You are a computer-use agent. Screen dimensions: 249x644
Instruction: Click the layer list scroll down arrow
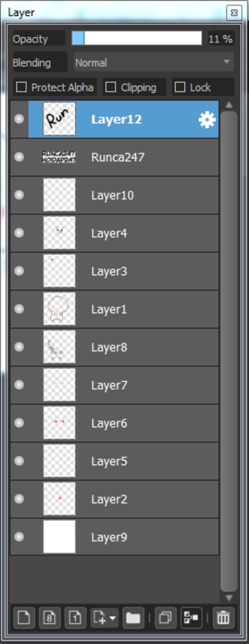pos(229,598)
